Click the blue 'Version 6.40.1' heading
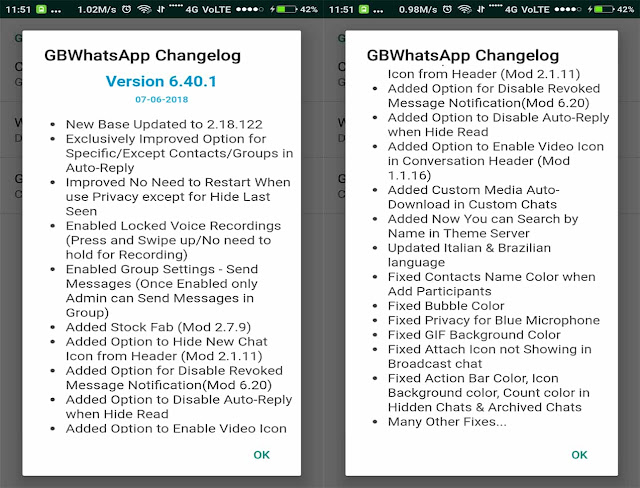Viewport: 640px width, 488px height. 161,81
